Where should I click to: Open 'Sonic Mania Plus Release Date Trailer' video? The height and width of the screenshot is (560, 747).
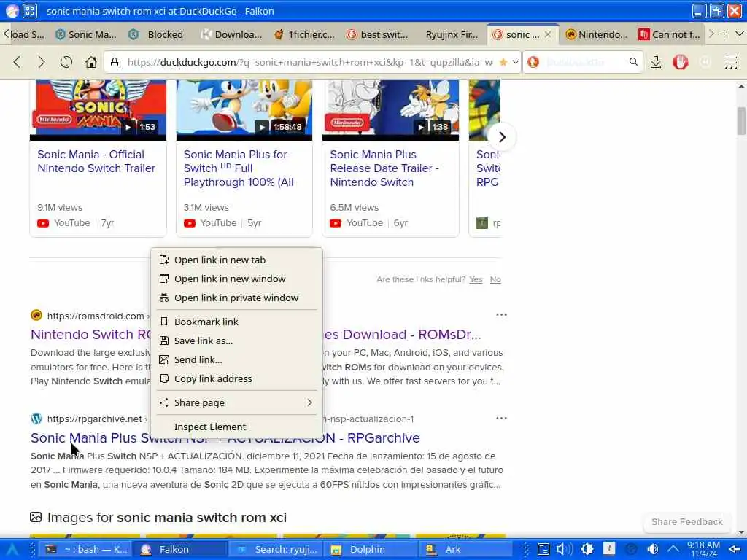pos(384,168)
